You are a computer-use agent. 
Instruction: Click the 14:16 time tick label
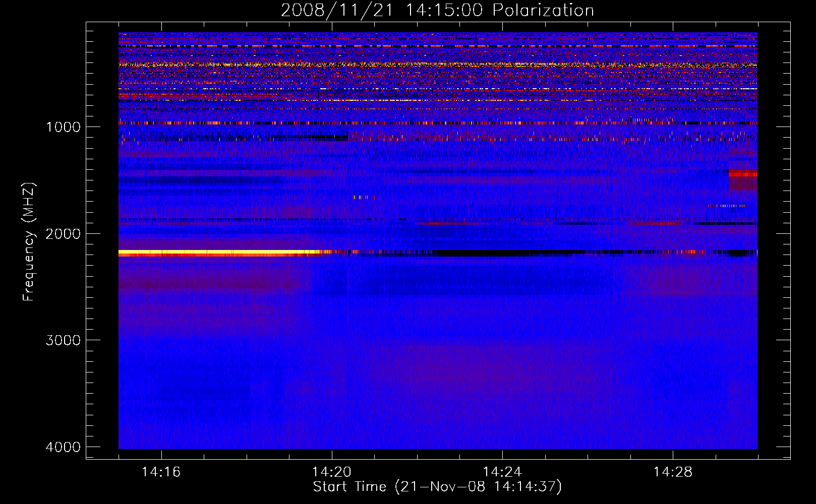(161, 472)
